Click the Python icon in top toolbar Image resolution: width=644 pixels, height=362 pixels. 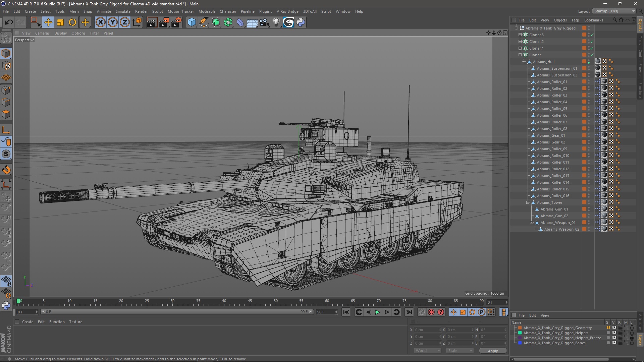coord(301,22)
